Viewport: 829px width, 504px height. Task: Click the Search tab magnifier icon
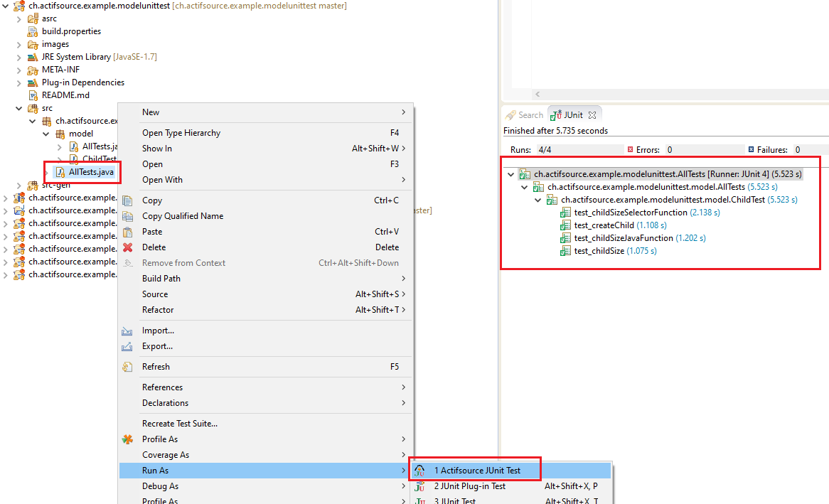pyautogui.click(x=510, y=114)
